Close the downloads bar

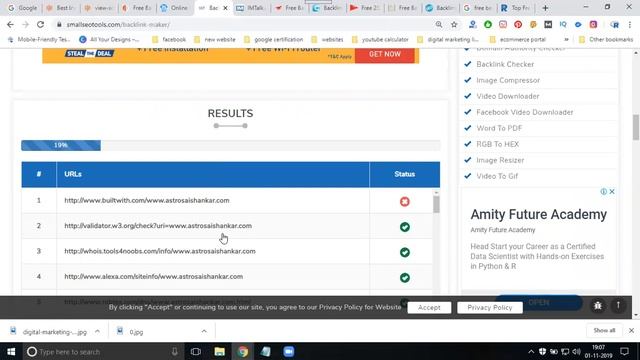631,330
